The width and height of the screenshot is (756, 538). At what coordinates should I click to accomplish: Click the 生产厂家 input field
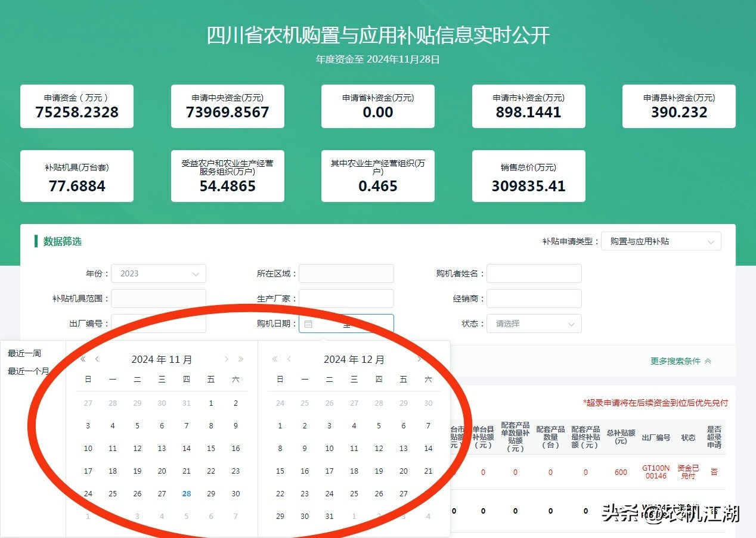click(346, 298)
